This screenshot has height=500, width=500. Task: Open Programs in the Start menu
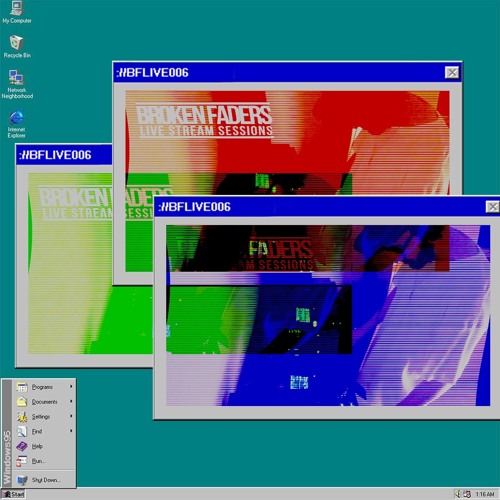coord(44,387)
